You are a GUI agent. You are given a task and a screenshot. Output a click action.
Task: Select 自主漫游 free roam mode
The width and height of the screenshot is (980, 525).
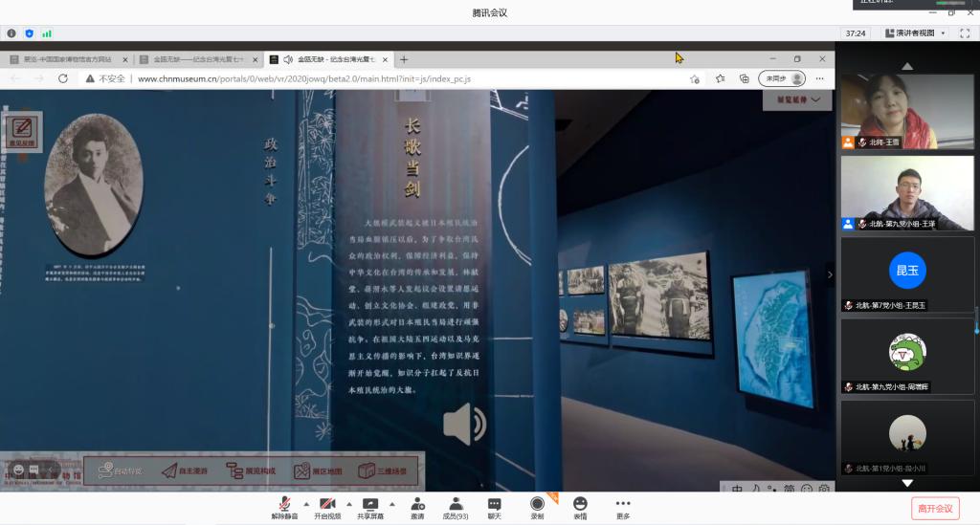pos(187,470)
